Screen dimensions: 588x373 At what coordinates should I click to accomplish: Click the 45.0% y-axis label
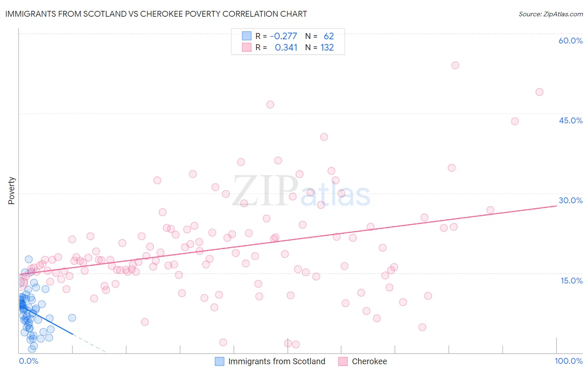click(x=570, y=120)
